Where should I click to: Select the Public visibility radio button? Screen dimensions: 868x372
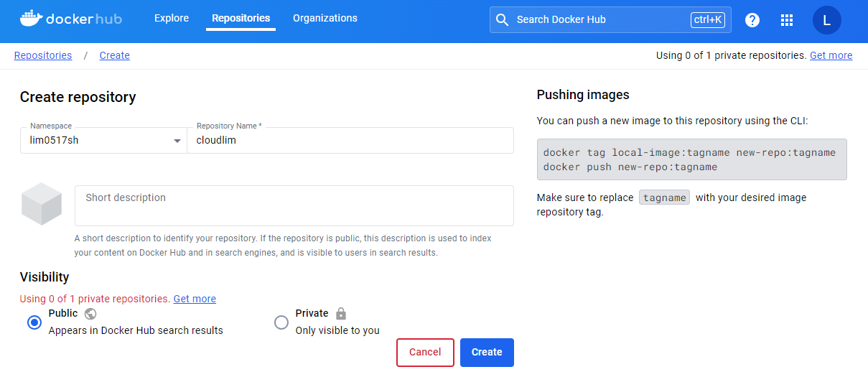point(34,322)
